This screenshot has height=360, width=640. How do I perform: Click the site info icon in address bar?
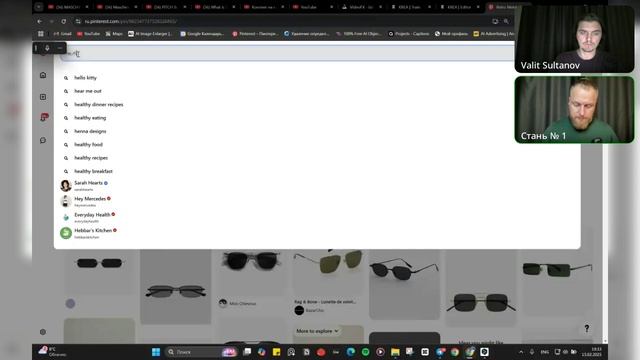pyautogui.click(x=78, y=21)
